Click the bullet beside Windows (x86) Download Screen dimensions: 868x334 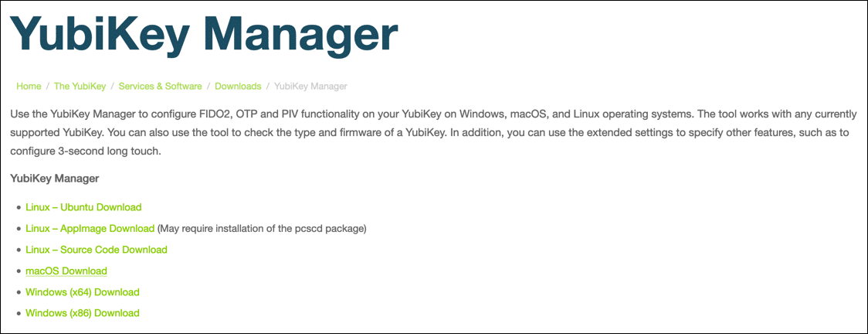point(19,314)
